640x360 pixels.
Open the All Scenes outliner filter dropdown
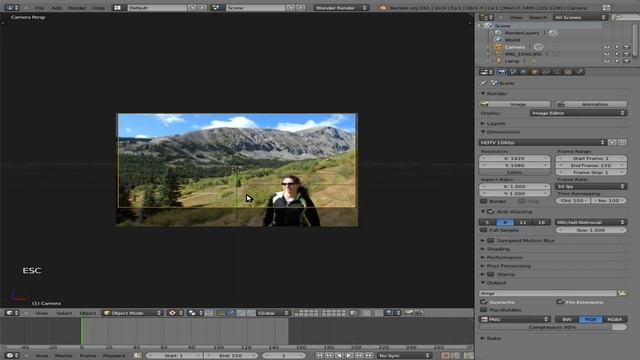(580, 17)
